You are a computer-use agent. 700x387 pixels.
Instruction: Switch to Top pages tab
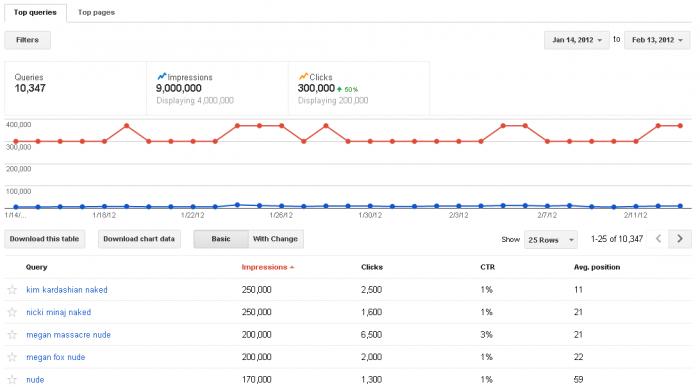click(x=96, y=12)
